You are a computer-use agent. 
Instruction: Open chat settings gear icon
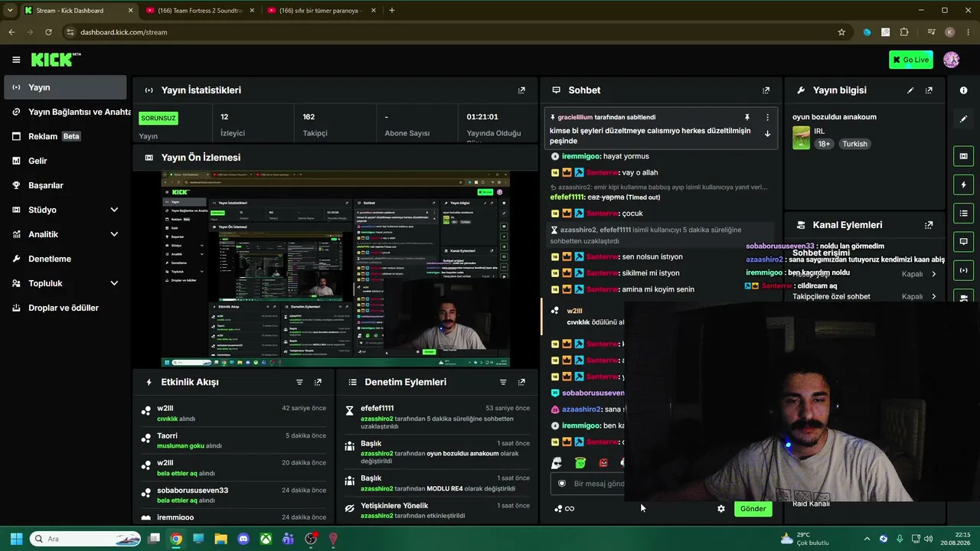720,508
